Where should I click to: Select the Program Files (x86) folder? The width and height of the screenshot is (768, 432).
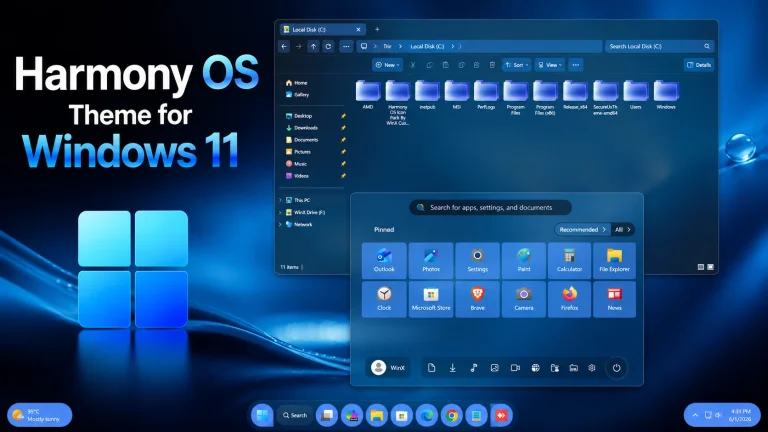pyautogui.click(x=545, y=97)
